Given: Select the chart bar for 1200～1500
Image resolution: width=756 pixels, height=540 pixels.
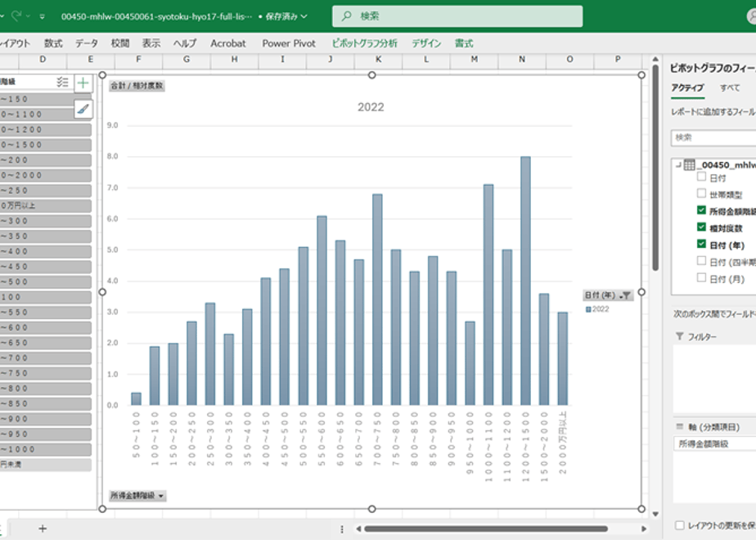Looking at the screenshot, I should 525,281.
